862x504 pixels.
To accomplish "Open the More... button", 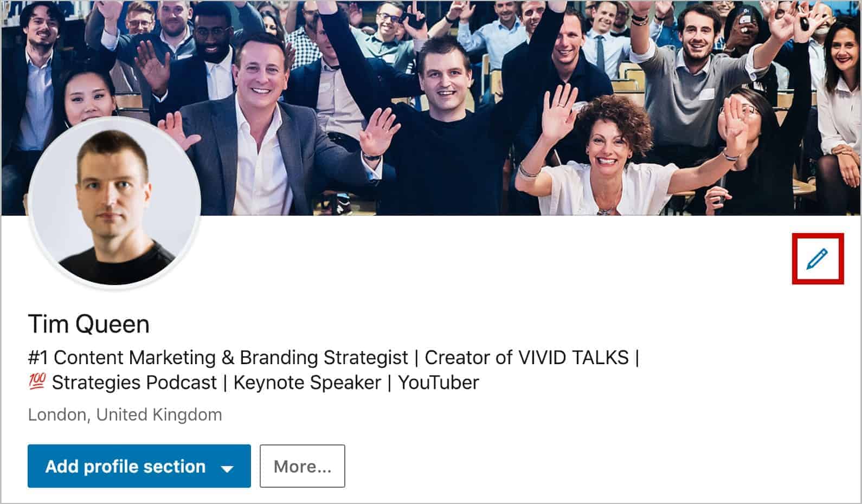I will (302, 466).
